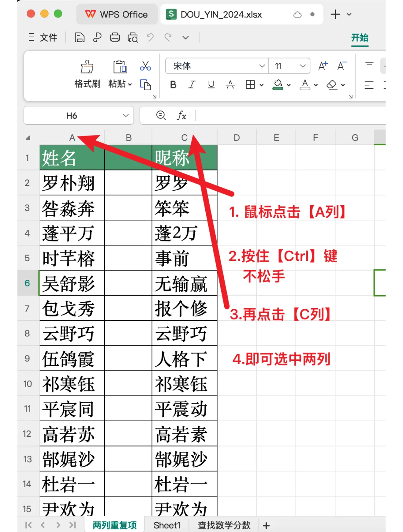This screenshot has height=532, width=403.
Task: Click into the formula bar
Action: [290, 116]
